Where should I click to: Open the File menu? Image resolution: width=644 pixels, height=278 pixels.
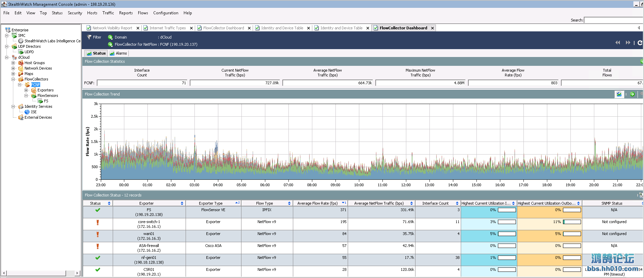pos(6,13)
